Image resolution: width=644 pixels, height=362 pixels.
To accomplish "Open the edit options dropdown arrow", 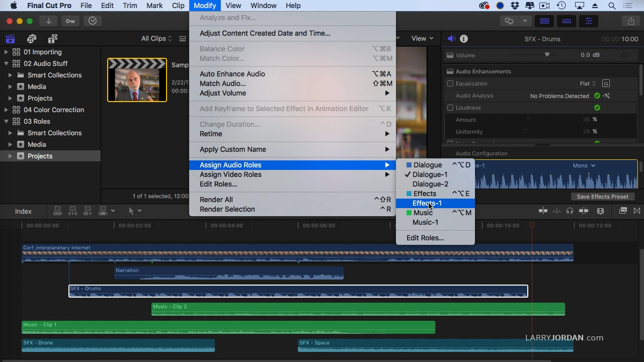I will coord(113,211).
